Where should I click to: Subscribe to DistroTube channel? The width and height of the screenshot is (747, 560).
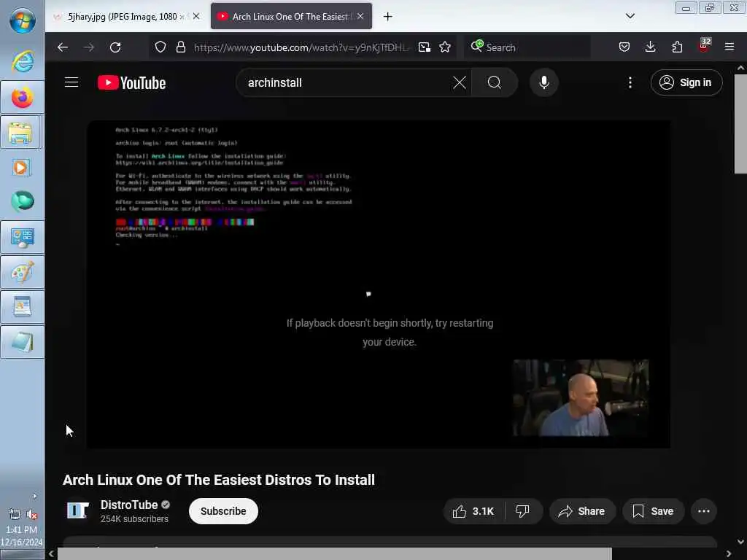coord(223,511)
